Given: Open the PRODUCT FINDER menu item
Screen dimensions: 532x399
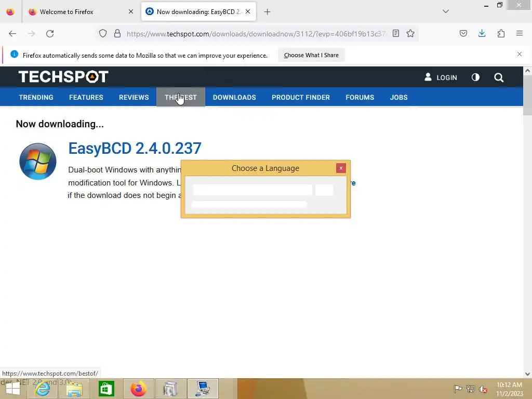Looking at the screenshot, I should 301,97.
